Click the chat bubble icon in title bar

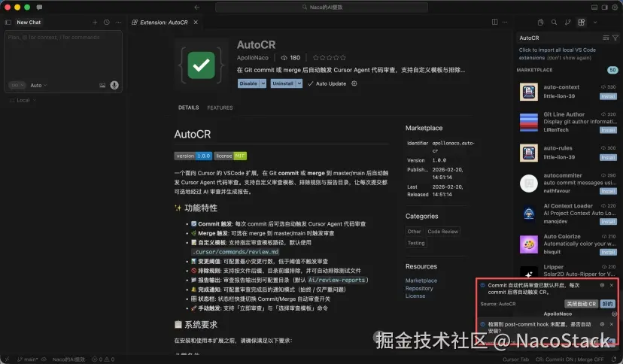[x=39, y=8]
